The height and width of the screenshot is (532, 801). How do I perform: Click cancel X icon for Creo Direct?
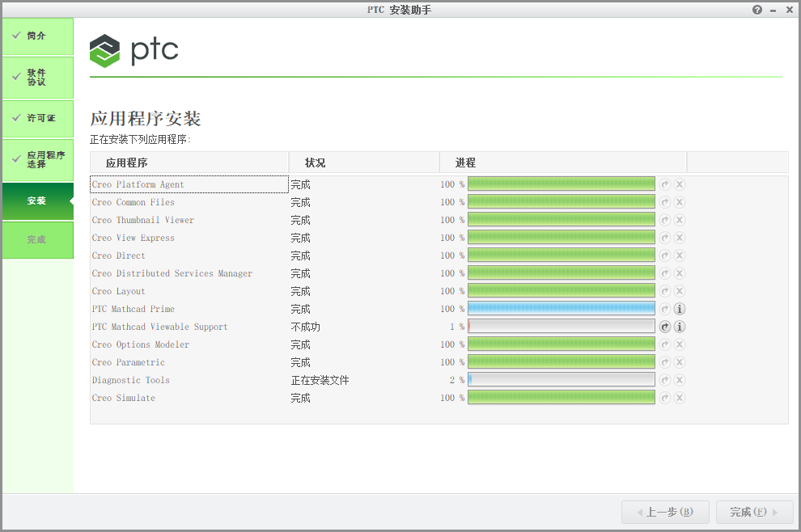coord(680,255)
